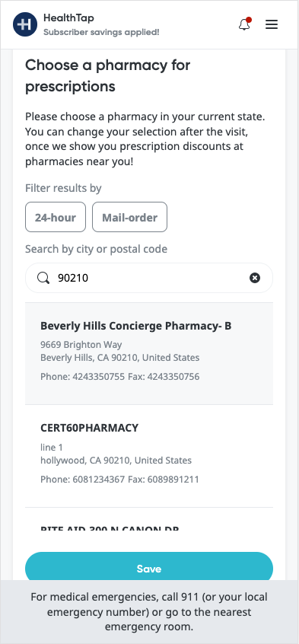Click the CERT60PHARMACY phone and fax line

(x=119, y=480)
